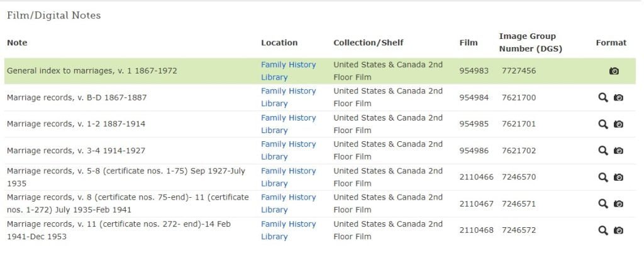The image size is (644, 253).
Task: Click magnifying glass for film 2110466
Action: [602, 177]
